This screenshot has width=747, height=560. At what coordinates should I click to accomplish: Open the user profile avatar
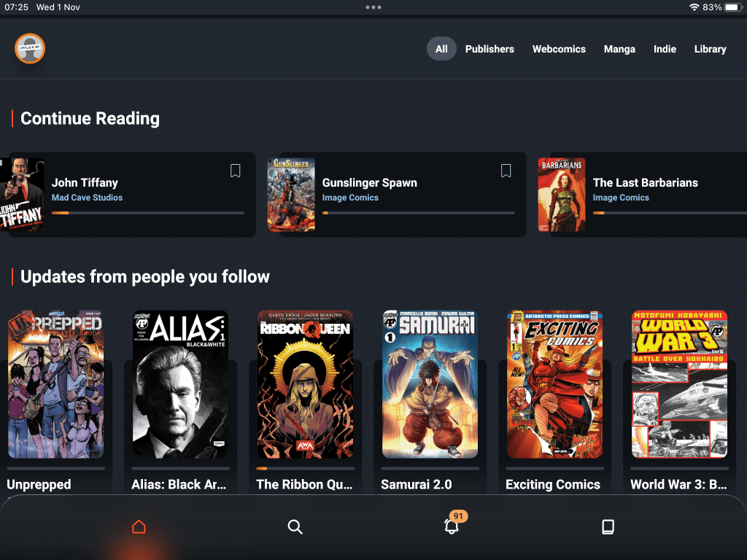[x=30, y=49]
